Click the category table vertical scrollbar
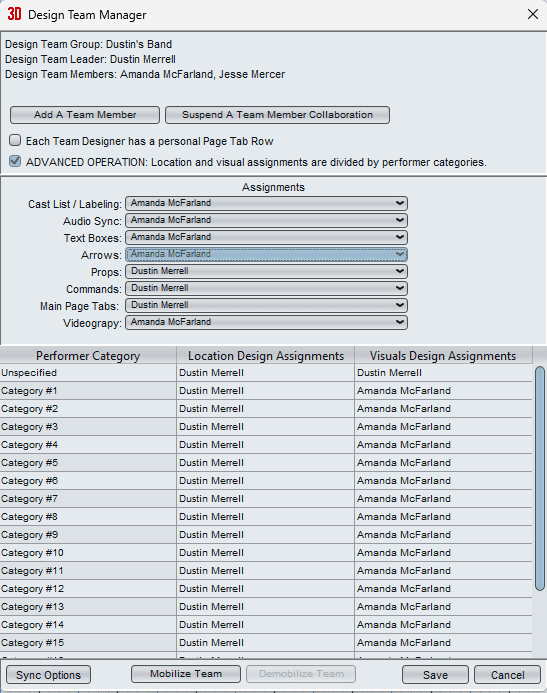The width and height of the screenshot is (547, 693). coord(539,478)
